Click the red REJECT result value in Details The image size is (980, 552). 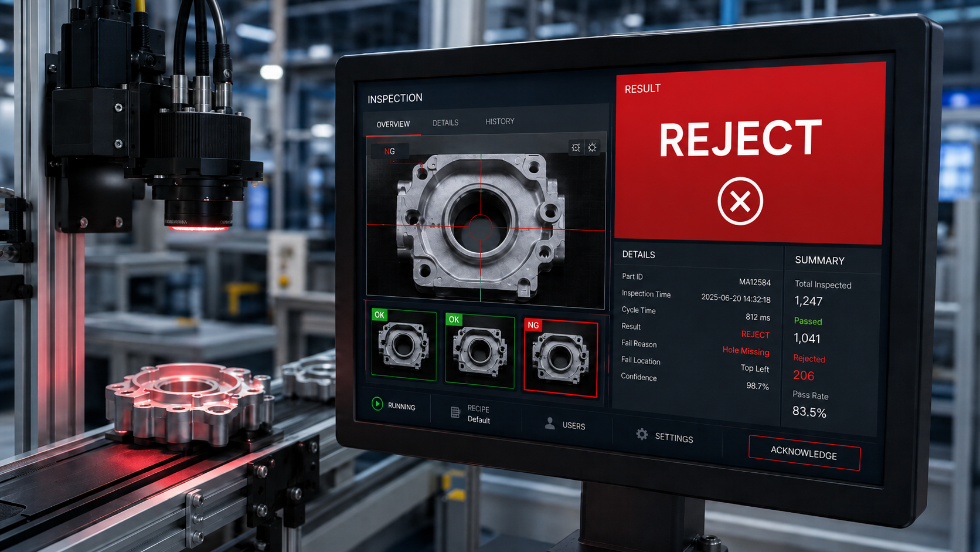coord(756,334)
